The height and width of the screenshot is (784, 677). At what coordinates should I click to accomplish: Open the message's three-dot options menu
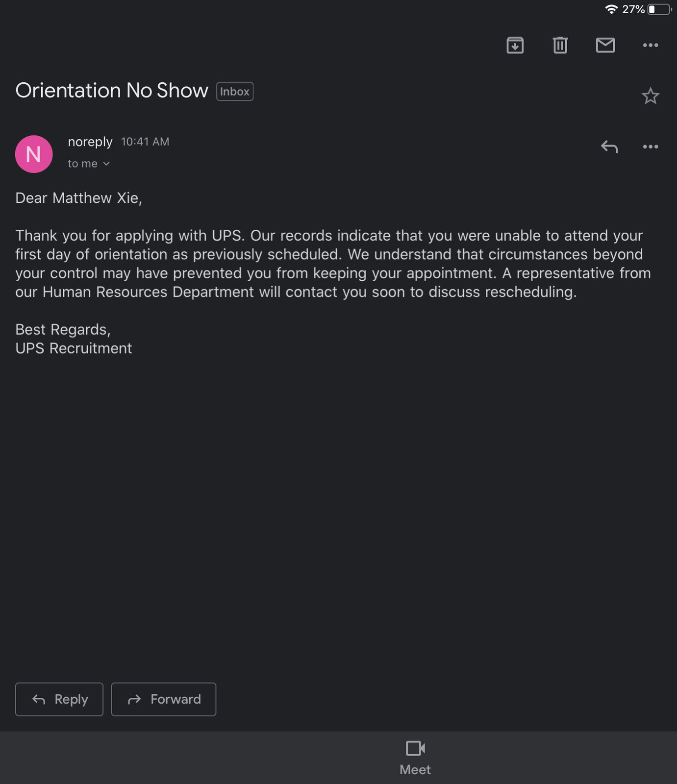point(651,147)
